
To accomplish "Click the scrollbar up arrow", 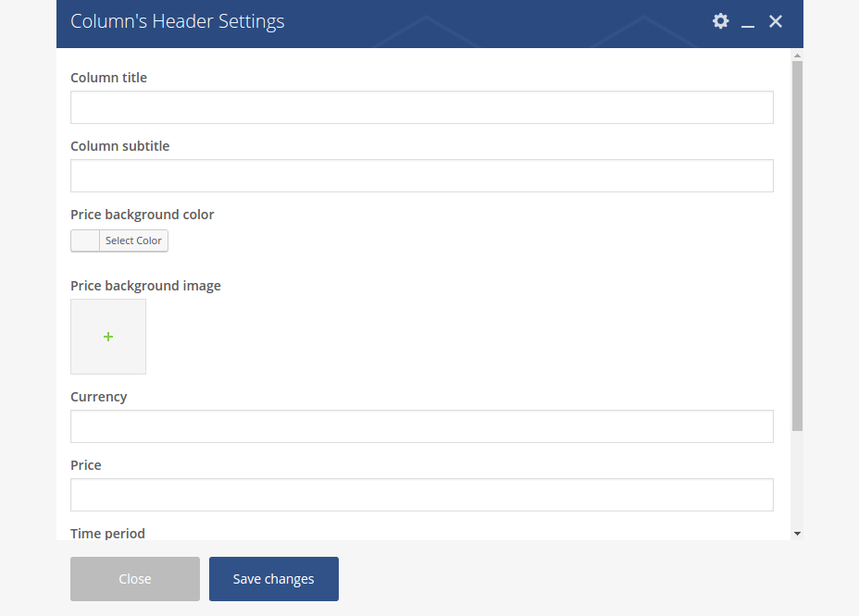I will tap(797, 55).
